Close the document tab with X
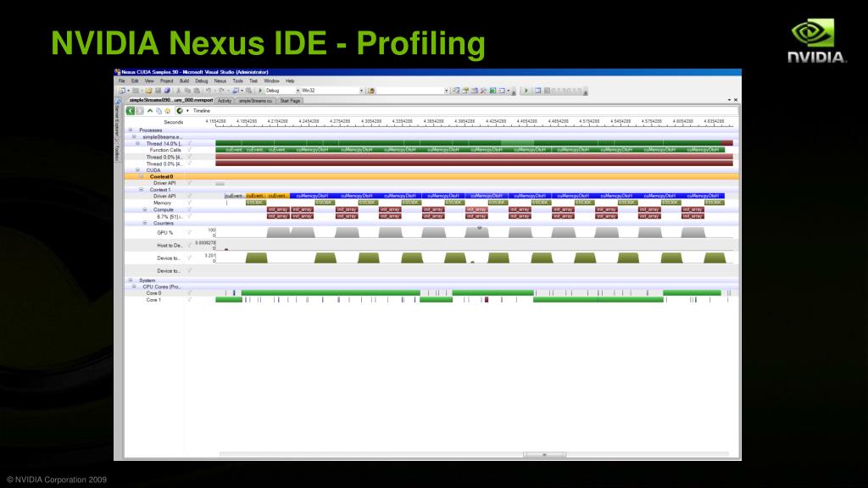 (x=736, y=100)
